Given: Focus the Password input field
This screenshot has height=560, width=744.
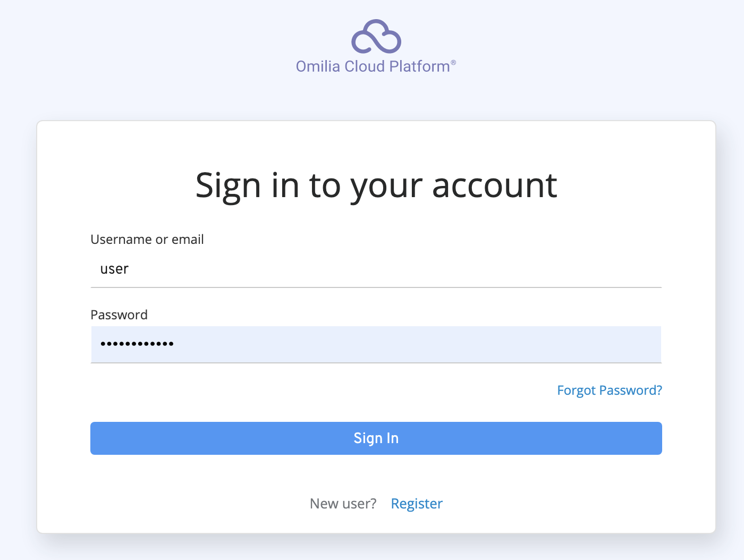Looking at the screenshot, I should (376, 344).
